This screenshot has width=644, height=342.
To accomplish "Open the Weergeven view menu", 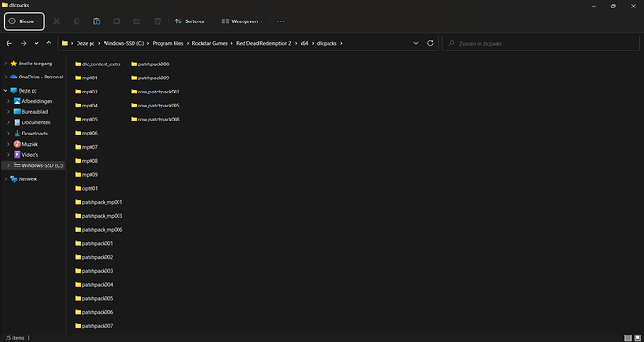I will [243, 21].
